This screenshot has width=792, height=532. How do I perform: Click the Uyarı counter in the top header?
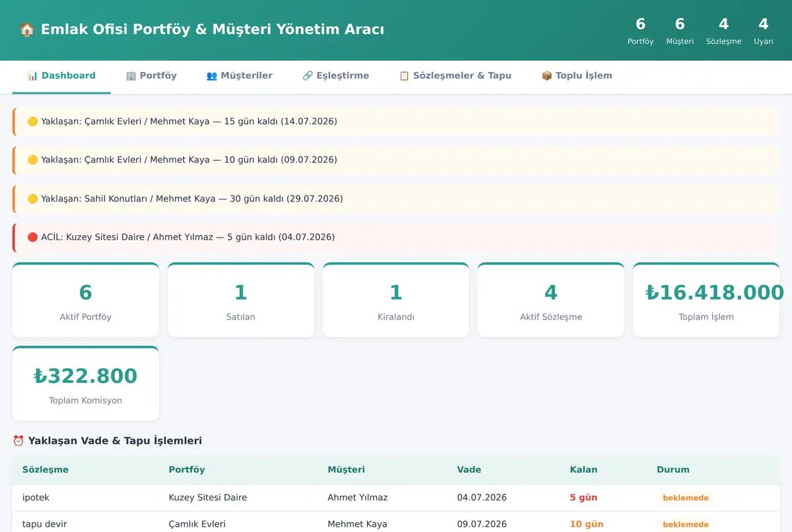point(764,30)
